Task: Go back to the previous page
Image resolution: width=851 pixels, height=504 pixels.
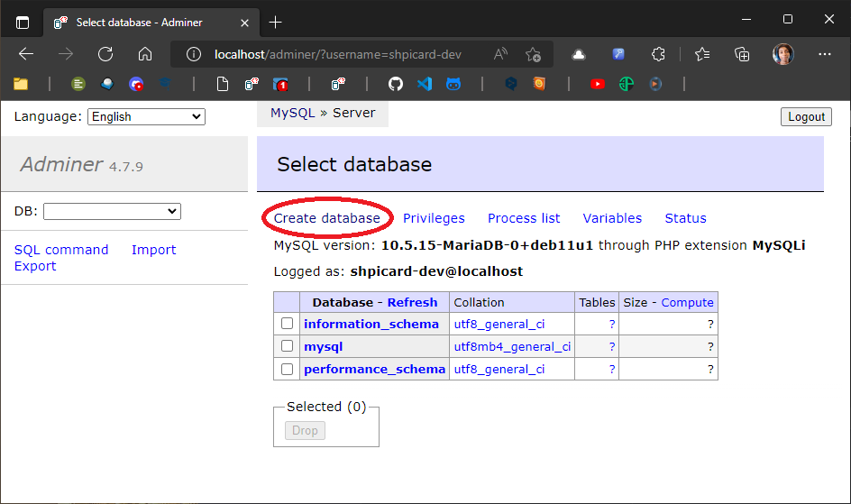Action: coord(26,54)
